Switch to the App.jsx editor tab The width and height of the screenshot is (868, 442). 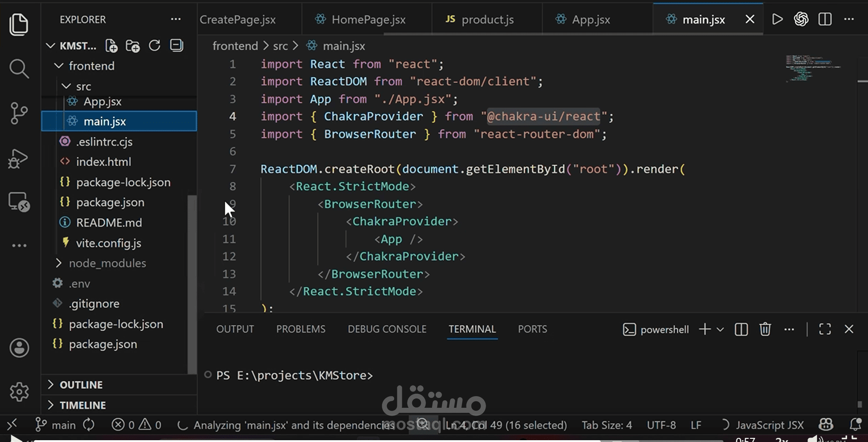591,20
